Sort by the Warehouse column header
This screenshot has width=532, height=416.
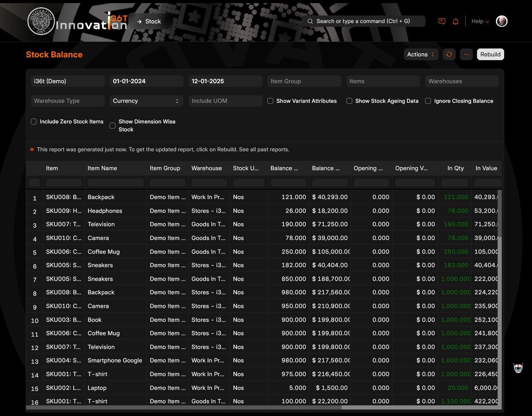207,168
